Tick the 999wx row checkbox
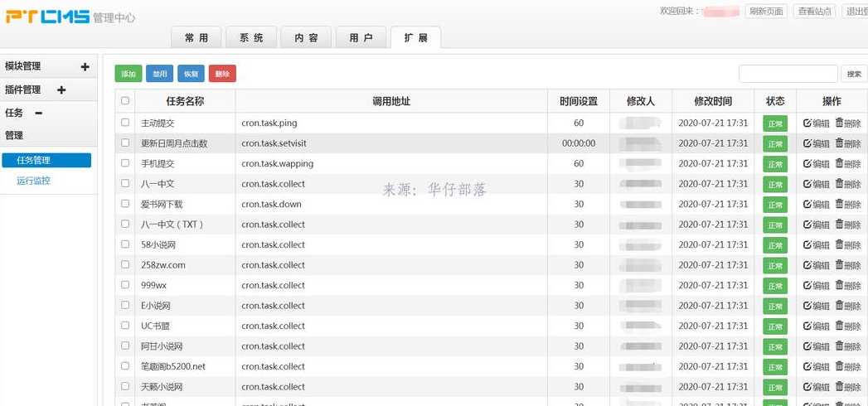This screenshot has height=406, width=868. 125,284
